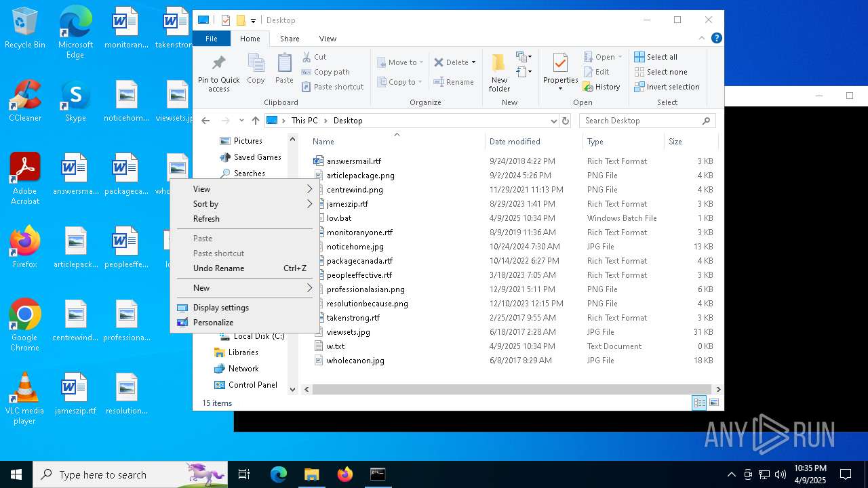The image size is (868, 488).
Task: Open the Windows Start menu
Action: tap(16, 474)
